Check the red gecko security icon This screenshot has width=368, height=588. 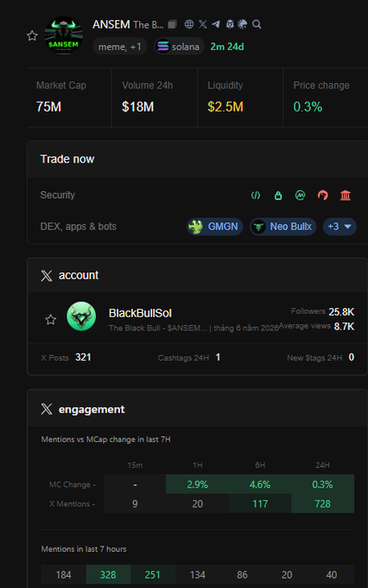coord(323,195)
